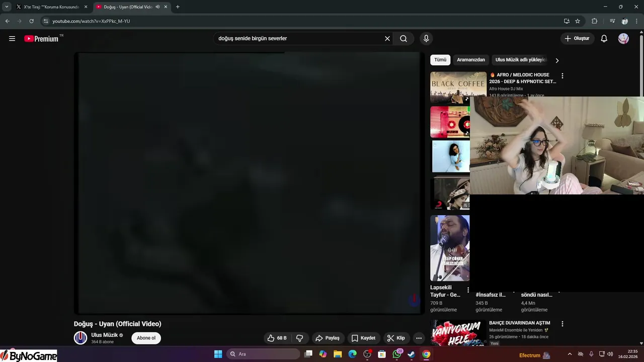Viewport: 644px width, 362px height.
Task: Open options for Lapsekili Tayfur short
Action: click(468, 290)
